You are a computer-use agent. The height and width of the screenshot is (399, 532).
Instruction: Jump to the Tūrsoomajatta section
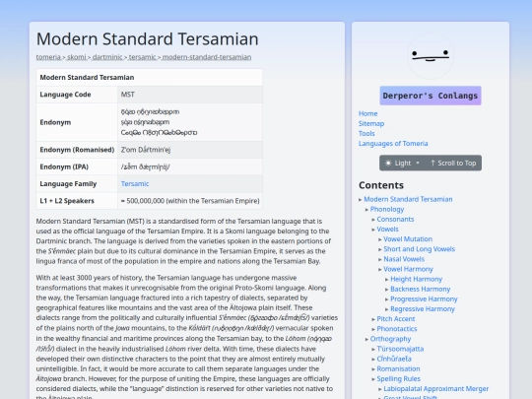click(400, 349)
